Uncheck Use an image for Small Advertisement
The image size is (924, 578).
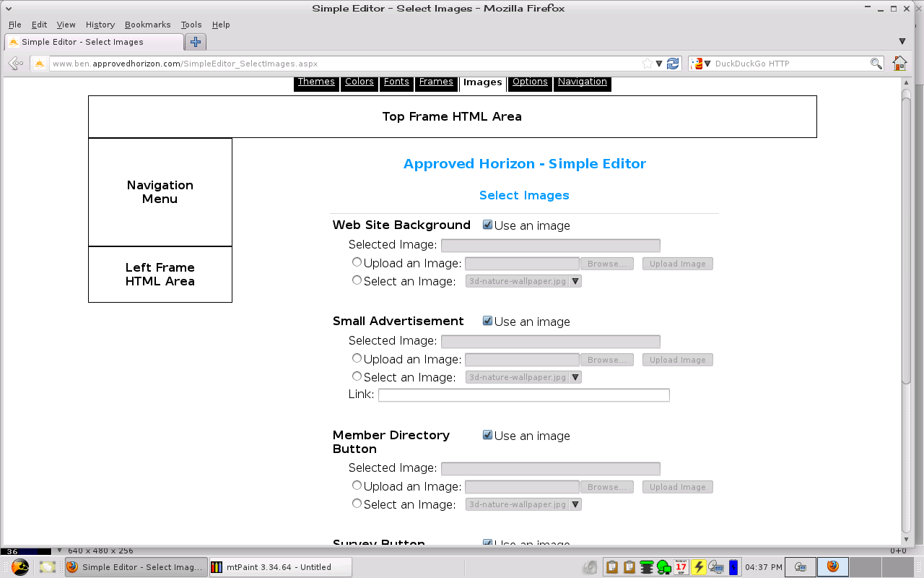click(488, 321)
